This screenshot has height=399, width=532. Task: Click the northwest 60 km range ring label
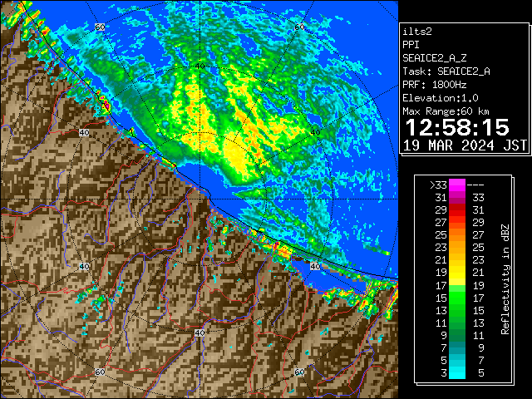click(x=100, y=27)
